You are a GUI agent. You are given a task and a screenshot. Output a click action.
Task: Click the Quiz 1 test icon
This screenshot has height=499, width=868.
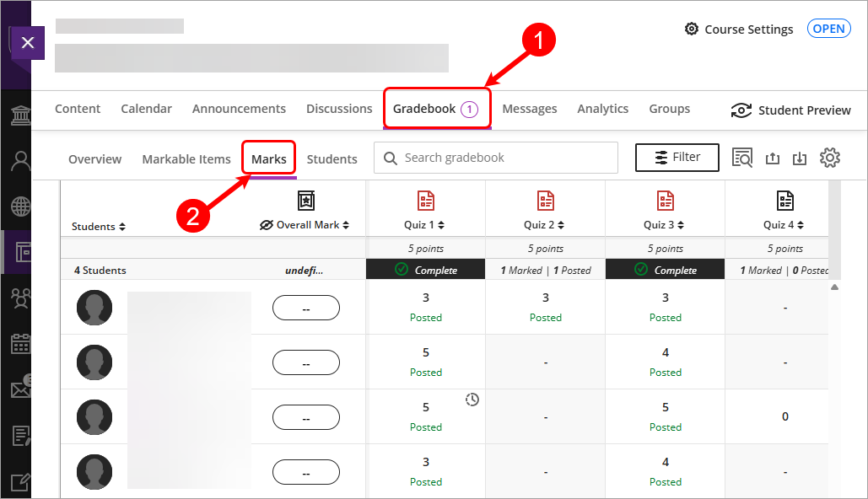426,201
